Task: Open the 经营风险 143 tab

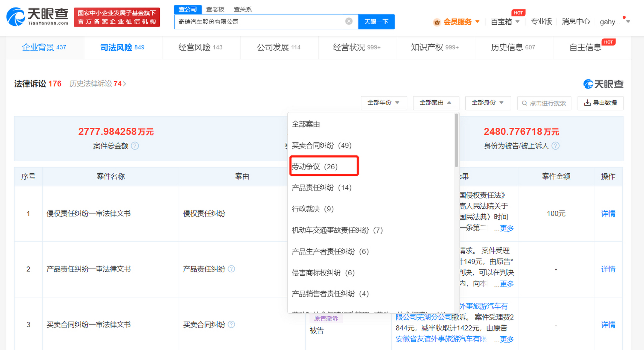Action: 201,48
